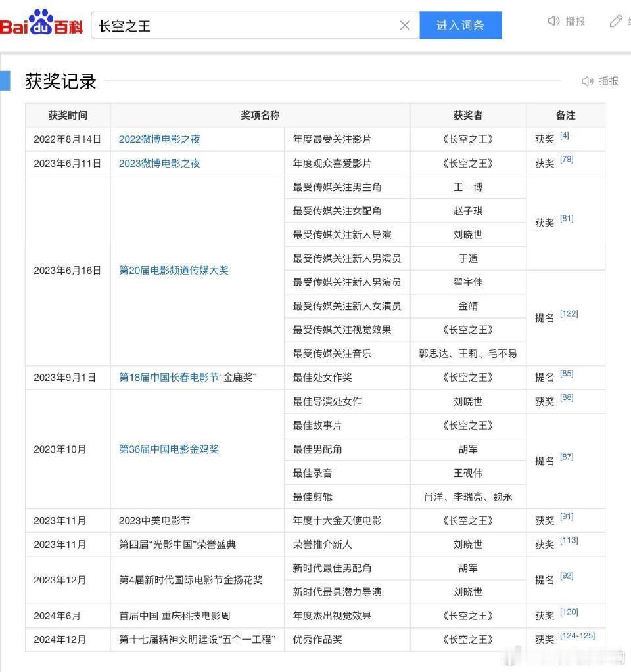Open reference [122] citation
Screen dimensions: 631x672
[569, 314]
